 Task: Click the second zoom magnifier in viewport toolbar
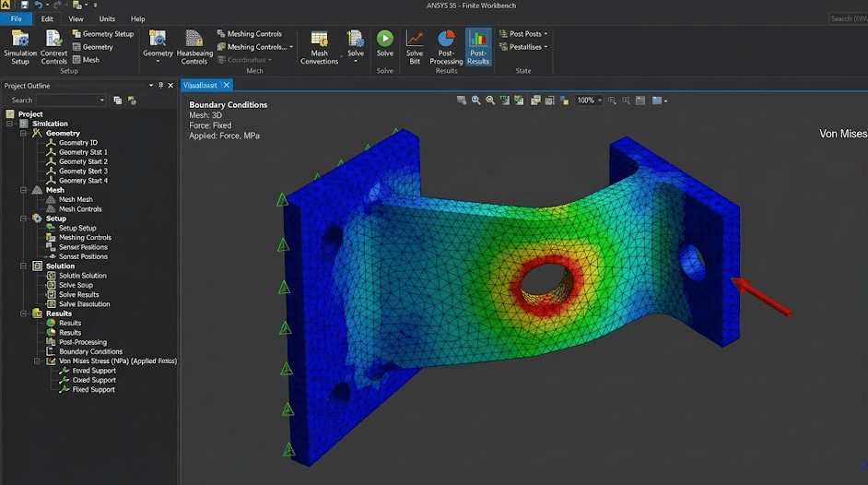[490, 101]
